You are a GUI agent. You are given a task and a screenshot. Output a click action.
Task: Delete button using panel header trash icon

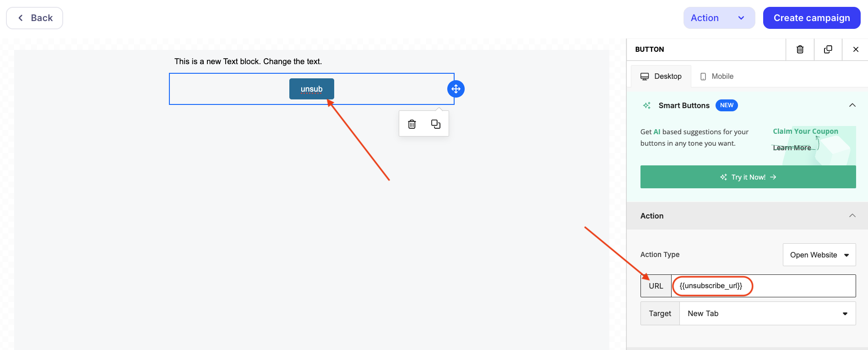(800, 49)
